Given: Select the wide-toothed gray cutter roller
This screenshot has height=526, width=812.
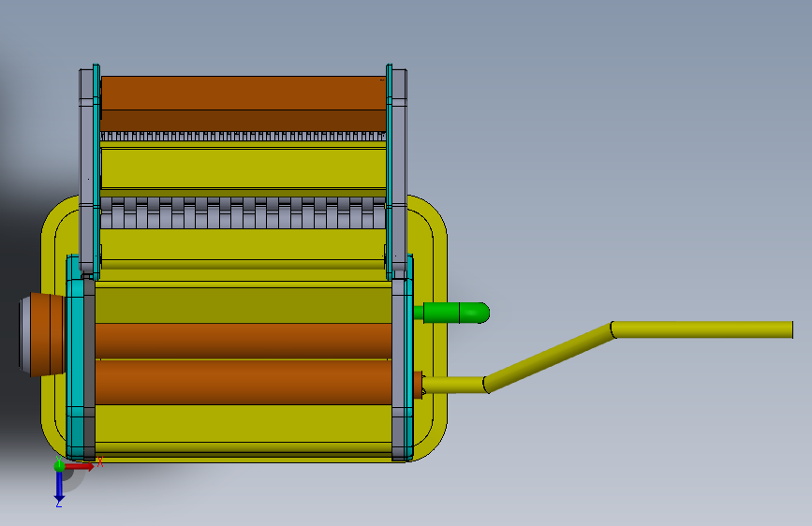Looking at the screenshot, I should (244, 212).
